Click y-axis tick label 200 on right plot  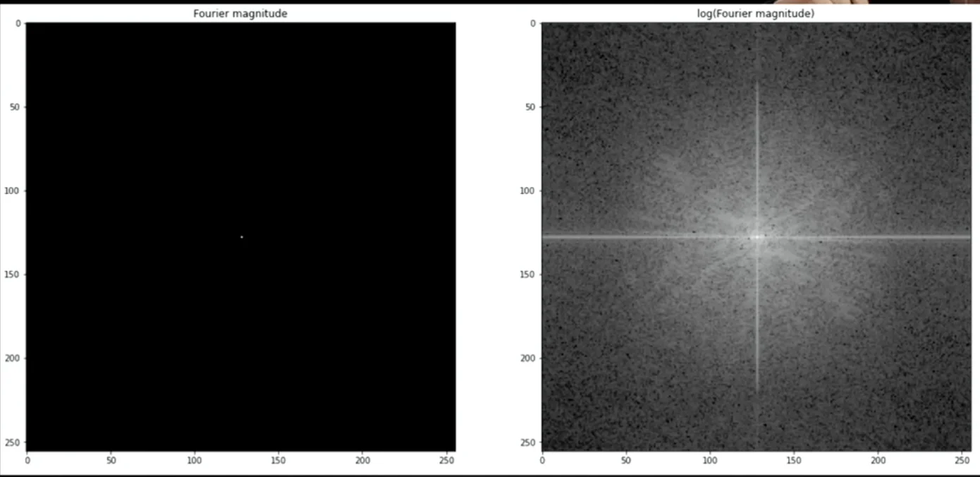(526, 358)
